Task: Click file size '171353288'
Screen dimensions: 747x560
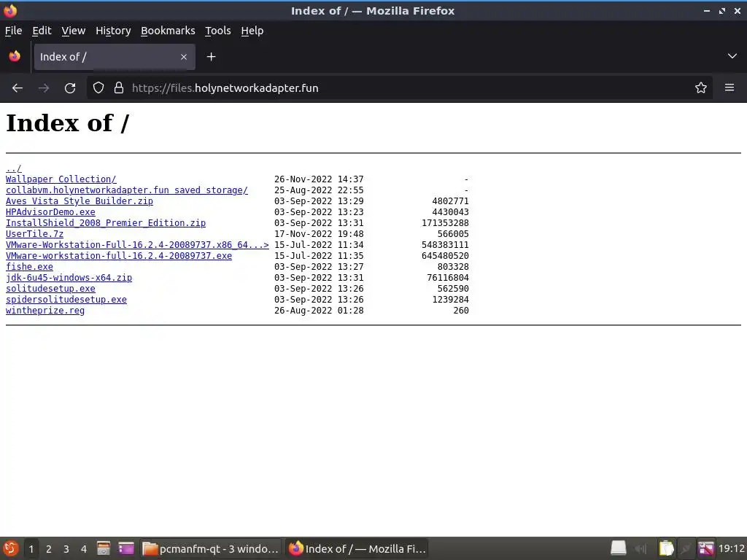Action: coord(445,223)
